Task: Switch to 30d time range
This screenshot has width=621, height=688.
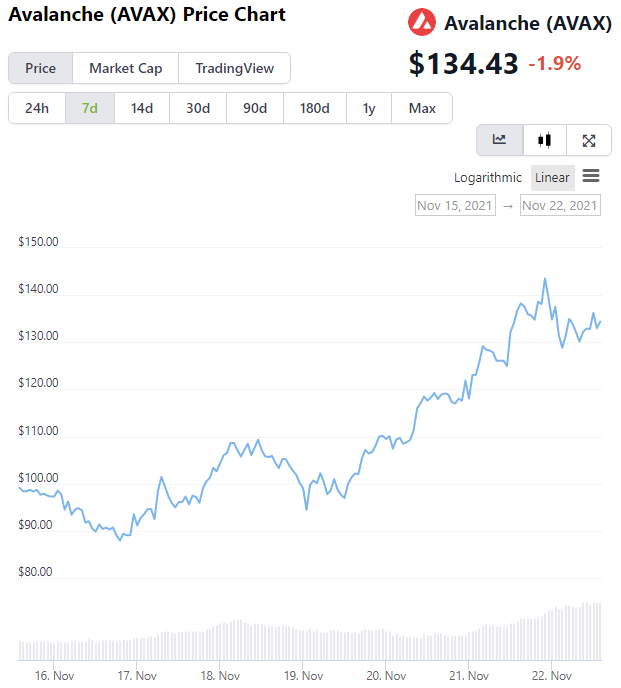Action: tap(198, 108)
